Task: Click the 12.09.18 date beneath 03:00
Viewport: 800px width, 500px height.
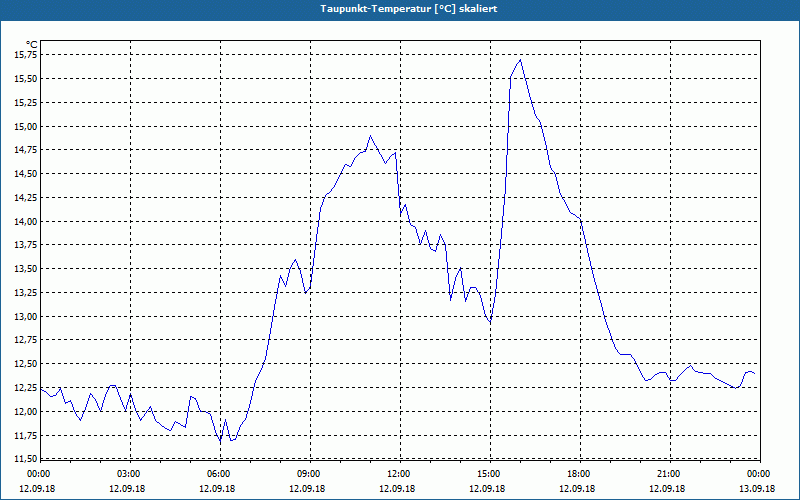Action: pyautogui.click(x=127, y=488)
